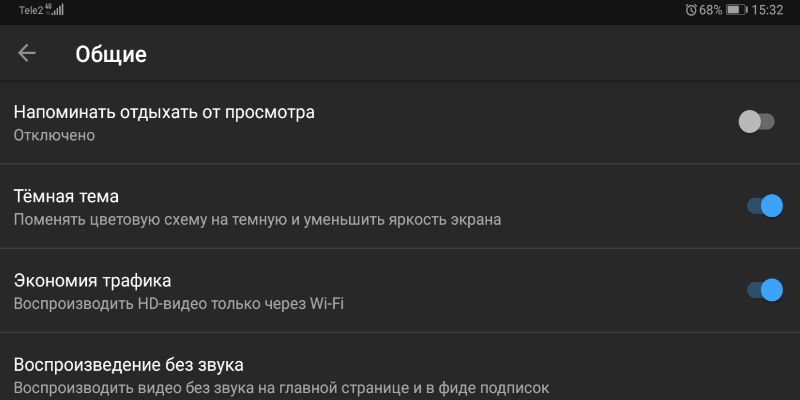
Task: Open Напоминать отдыхать от просмотра setting
Action: coord(400,122)
